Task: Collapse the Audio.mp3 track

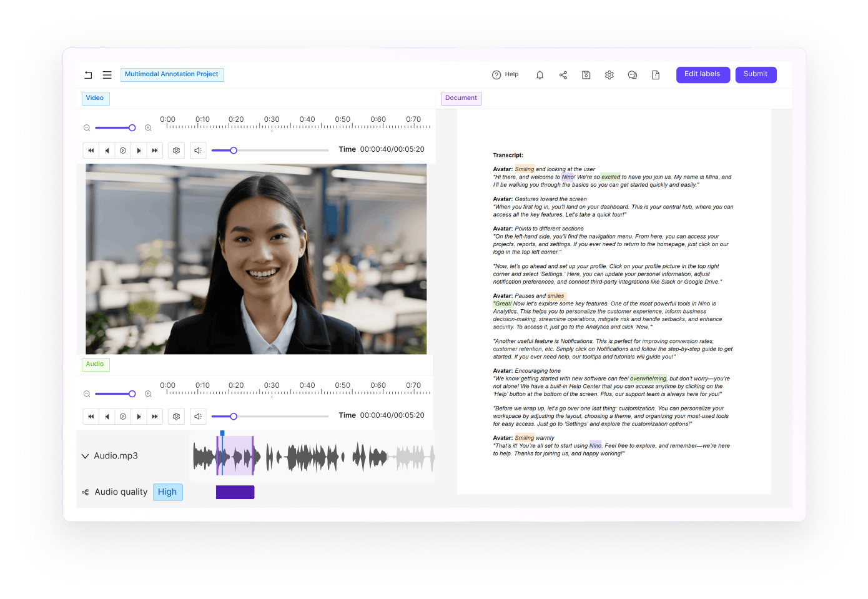Action: 86,456
